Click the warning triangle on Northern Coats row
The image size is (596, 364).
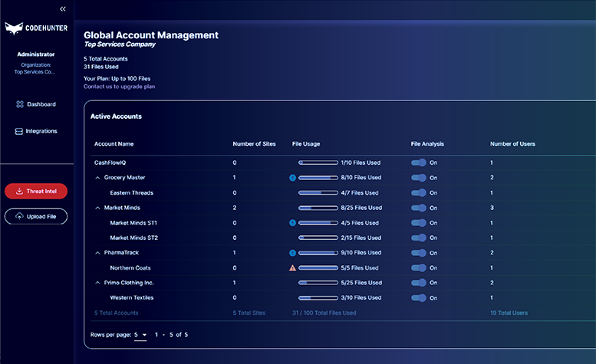292,267
